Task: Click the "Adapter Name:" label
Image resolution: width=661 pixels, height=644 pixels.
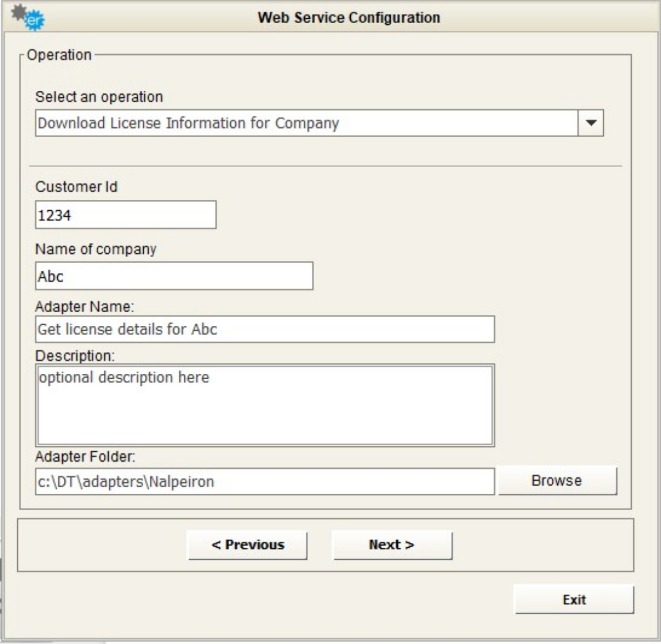Action: [x=84, y=307]
